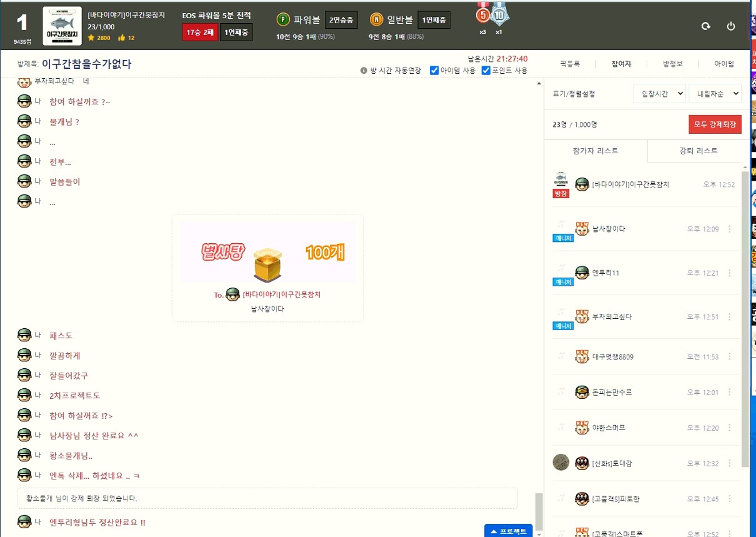Screen dimensions: 756x537
Task: Click the avatar of 돈피는만수르
Action: tap(582, 392)
